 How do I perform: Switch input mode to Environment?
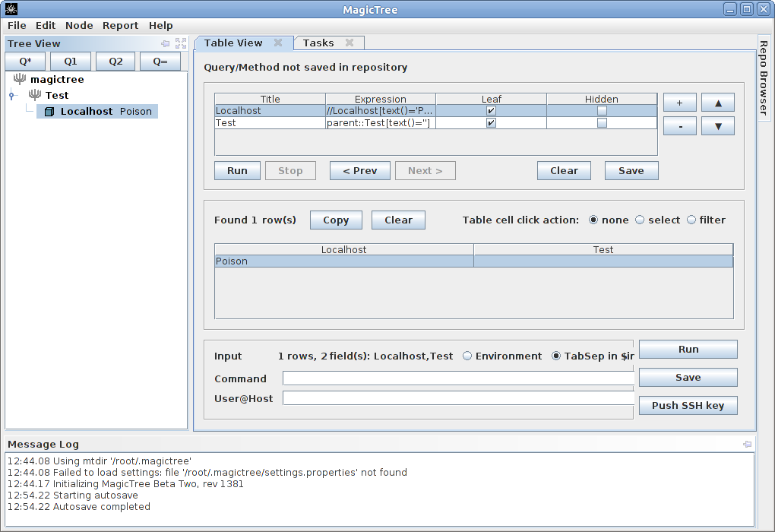469,355
